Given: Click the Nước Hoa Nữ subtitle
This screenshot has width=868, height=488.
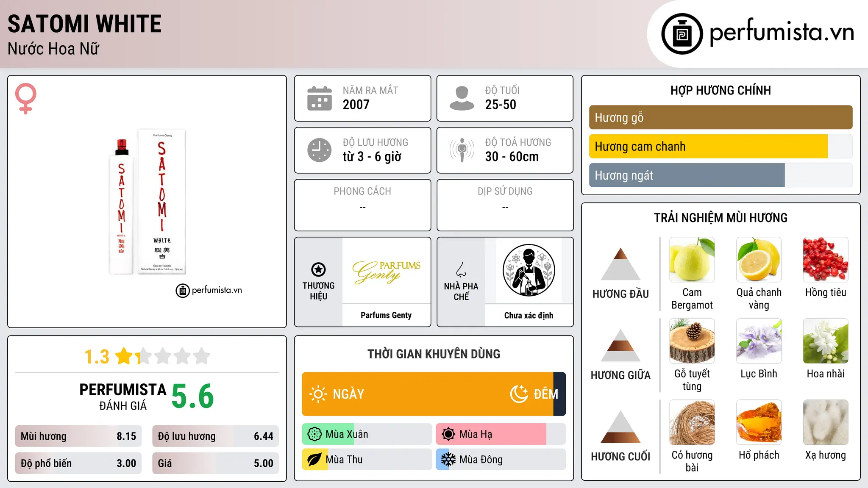Looking at the screenshot, I should [x=53, y=49].
